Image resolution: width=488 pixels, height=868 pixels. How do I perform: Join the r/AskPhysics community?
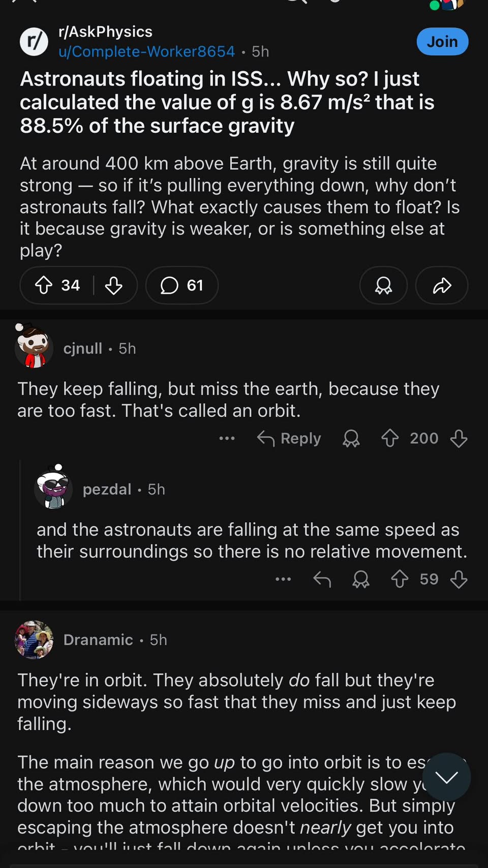(442, 41)
